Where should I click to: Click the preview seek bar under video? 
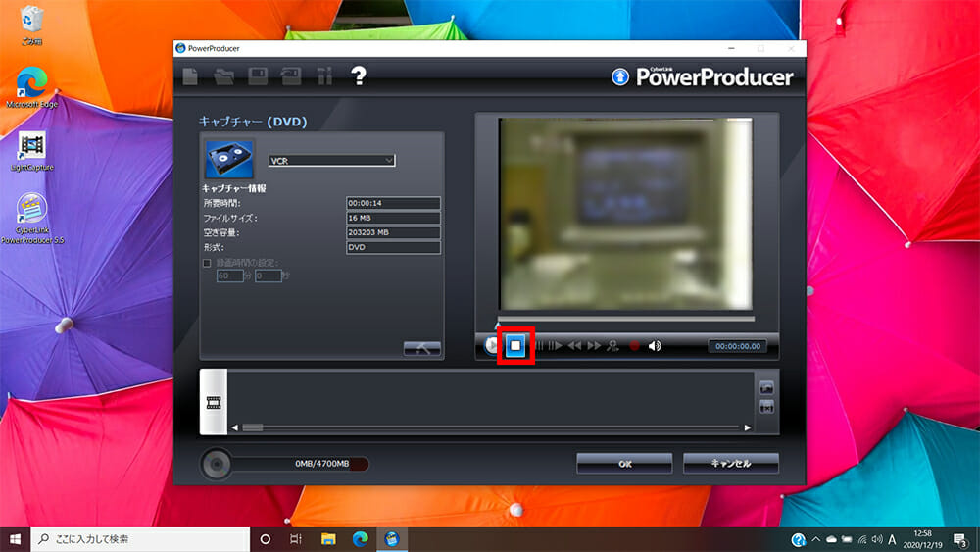(625, 319)
